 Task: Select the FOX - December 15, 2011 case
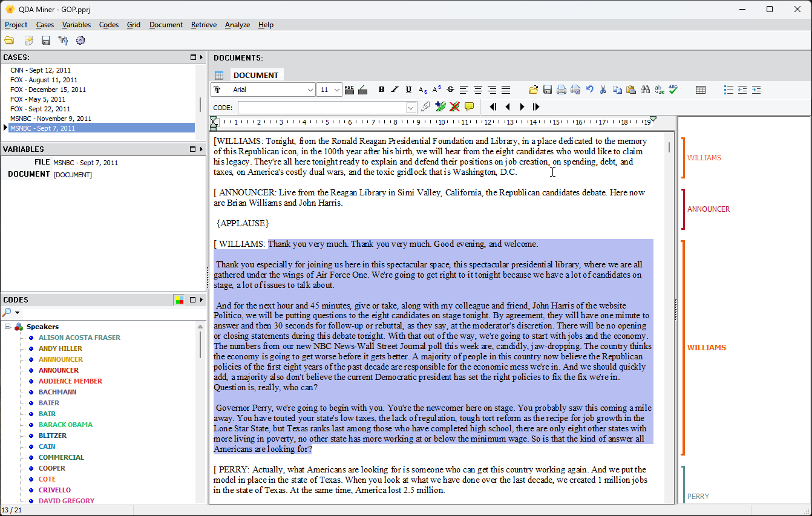(x=48, y=90)
